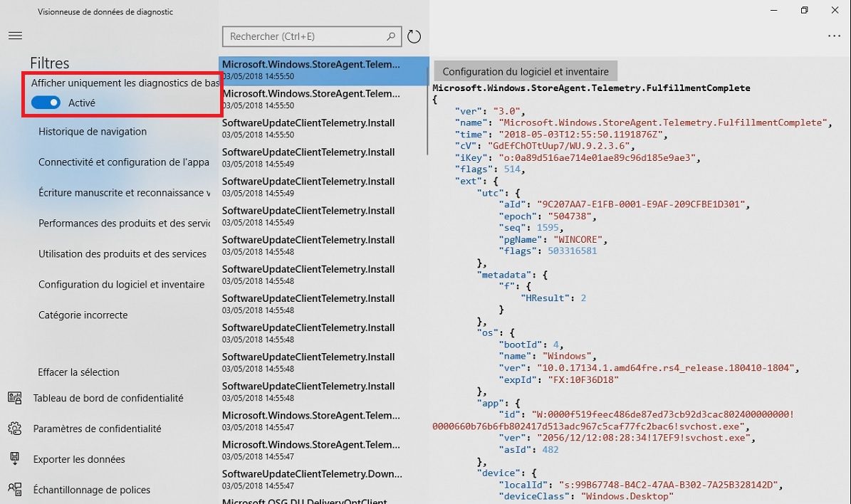The height and width of the screenshot is (504, 851).
Task: Click the bold FulfillmentComplete event title
Action: click(x=592, y=88)
